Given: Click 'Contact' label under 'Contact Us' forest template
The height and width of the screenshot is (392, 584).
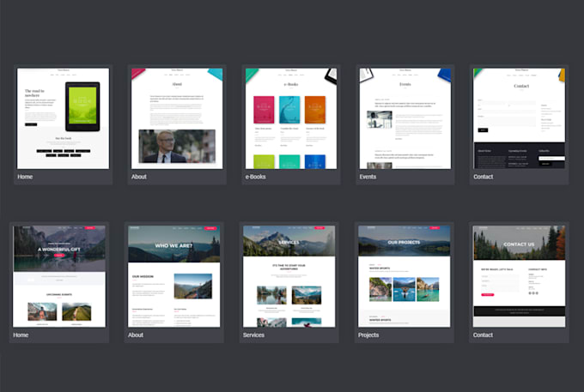Looking at the screenshot, I should pyautogui.click(x=483, y=335).
